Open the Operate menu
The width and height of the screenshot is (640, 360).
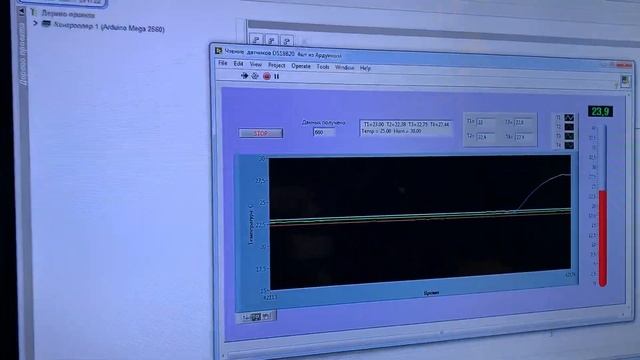(301, 66)
